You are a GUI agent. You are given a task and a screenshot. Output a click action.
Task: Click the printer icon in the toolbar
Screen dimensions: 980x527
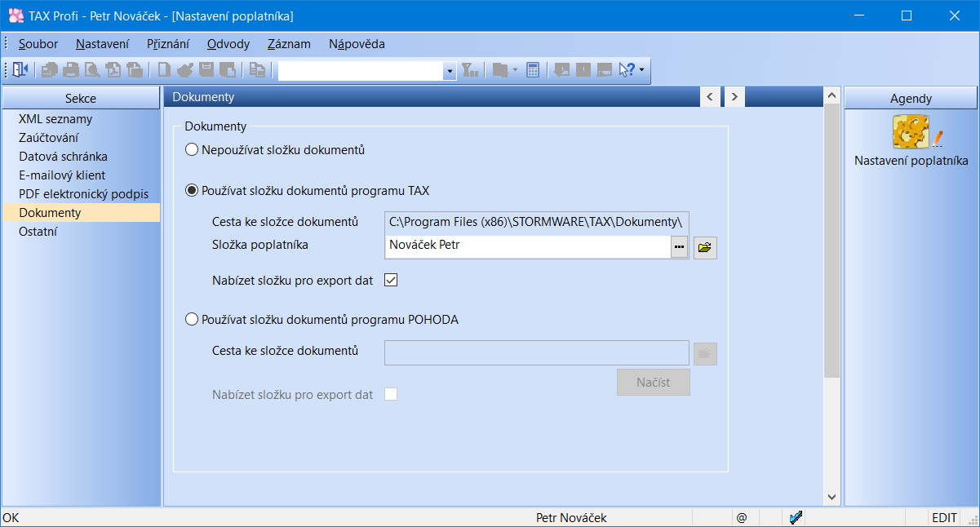[x=72, y=70]
